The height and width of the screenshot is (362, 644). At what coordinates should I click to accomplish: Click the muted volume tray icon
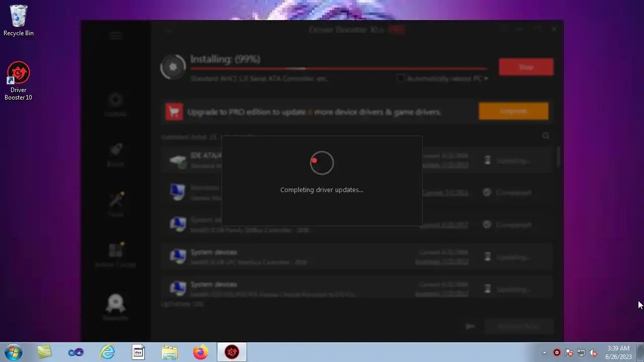point(593,352)
